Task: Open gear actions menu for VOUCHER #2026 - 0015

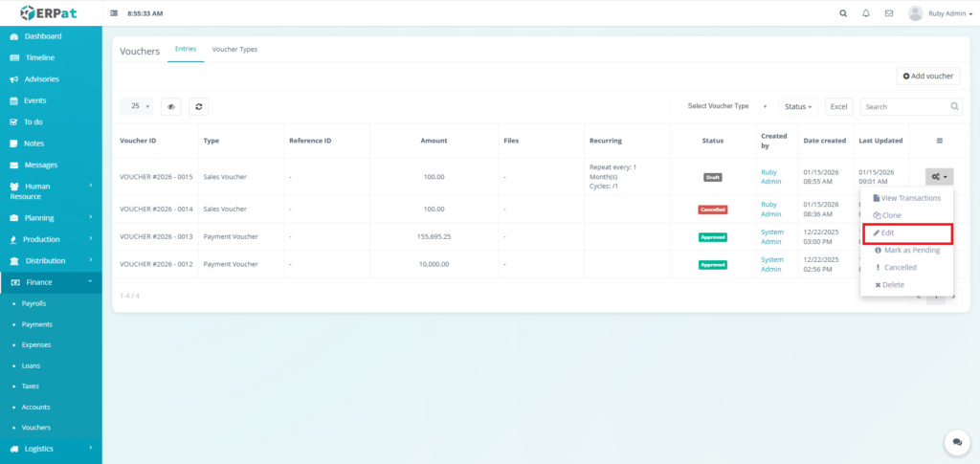Action: pyautogui.click(x=940, y=177)
